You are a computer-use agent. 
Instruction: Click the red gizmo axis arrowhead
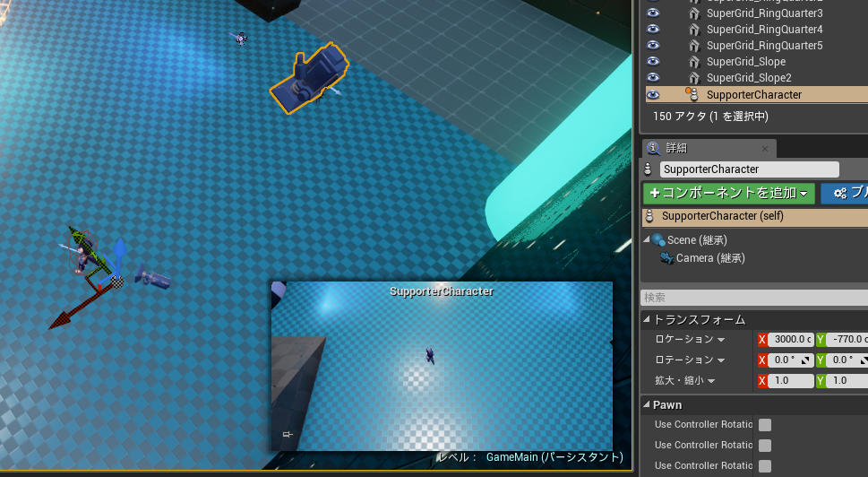[60, 321]
